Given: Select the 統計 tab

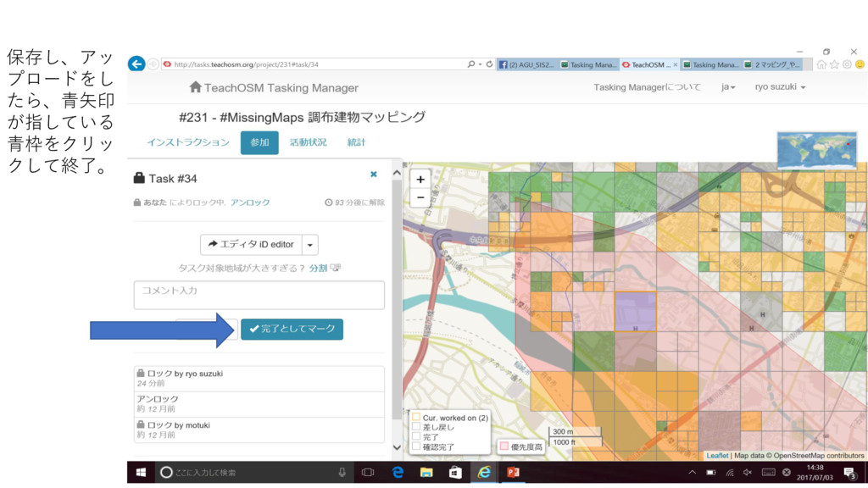Looking at the screenshot, I should tap(357, 142).
